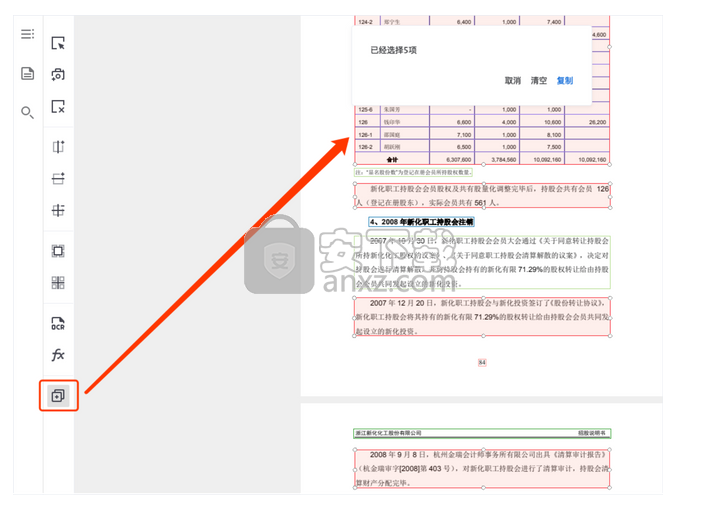Open the hamburger list menu icon
The height and width of the screenshot is (511, 705).
point(27,34)
